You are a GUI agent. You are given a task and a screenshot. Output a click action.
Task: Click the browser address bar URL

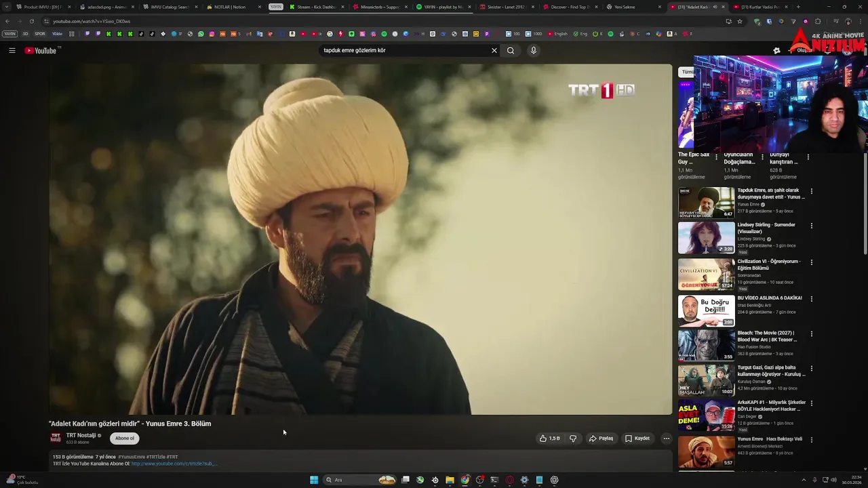92,21
